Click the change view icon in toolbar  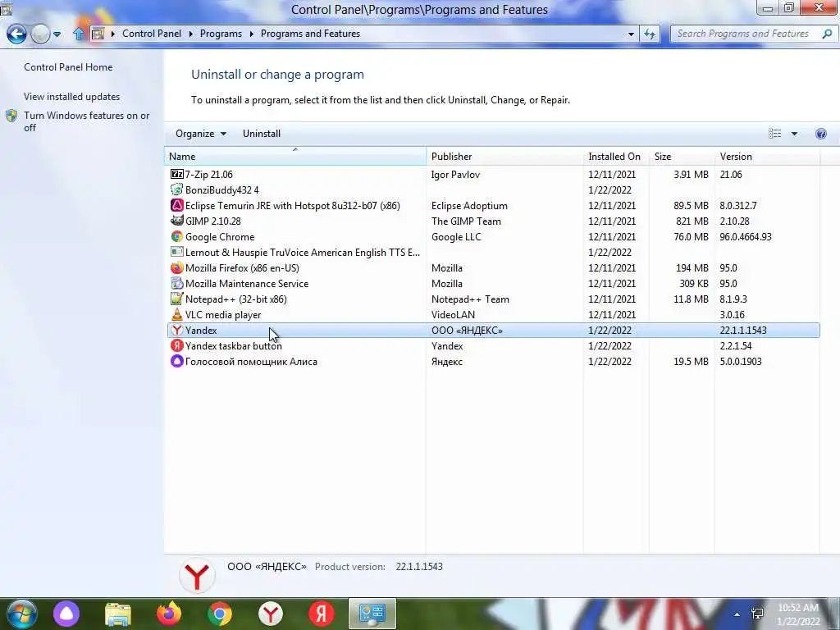(774, 134)
